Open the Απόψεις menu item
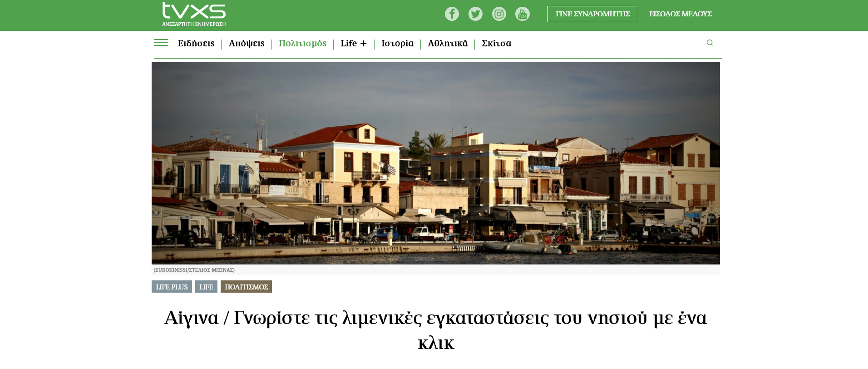This screenshot has height=369, width=868. [x=247, y=44]
